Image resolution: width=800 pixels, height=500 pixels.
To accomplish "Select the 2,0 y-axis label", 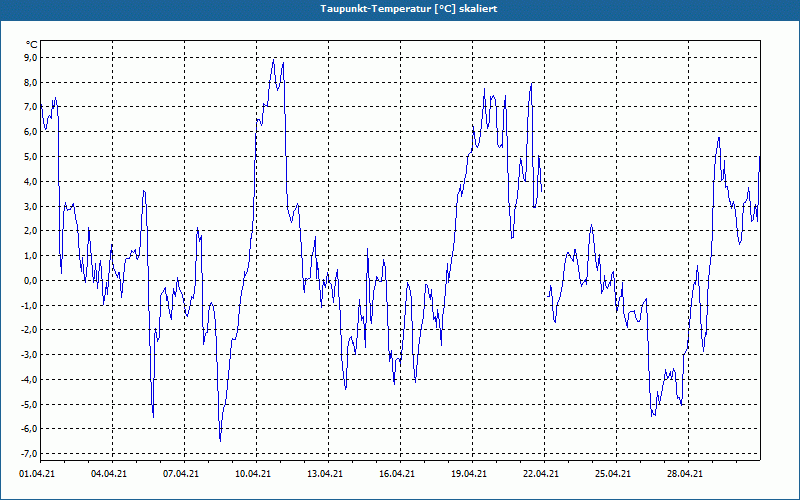I will click(x=31, y=231).
